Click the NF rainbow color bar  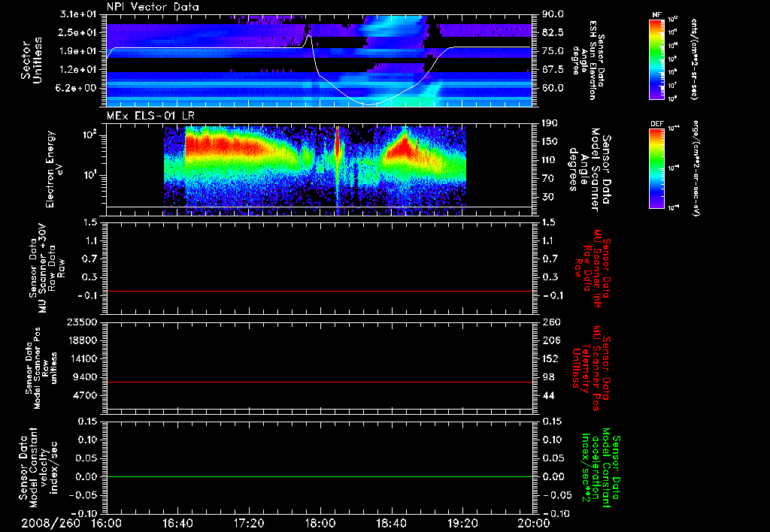tap(656, 59)
